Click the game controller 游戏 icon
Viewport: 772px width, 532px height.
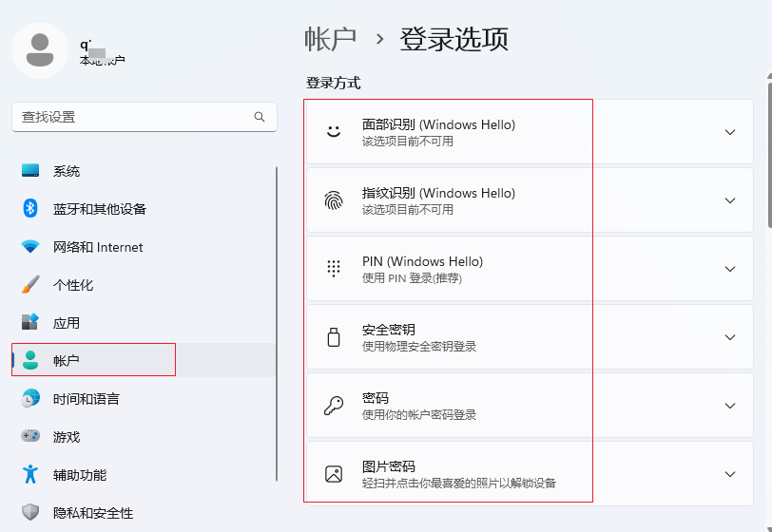pyautogui.click(x=30, y=436)
